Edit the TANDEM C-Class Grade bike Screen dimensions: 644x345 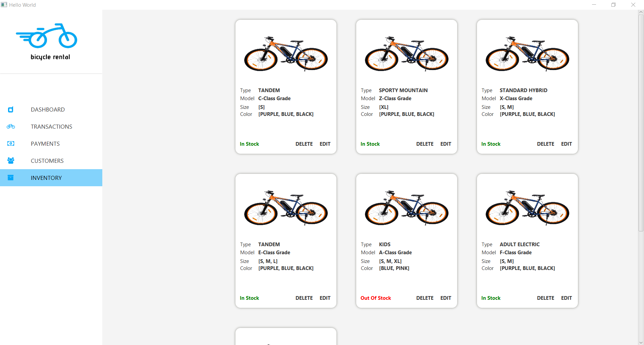(325, 144)
